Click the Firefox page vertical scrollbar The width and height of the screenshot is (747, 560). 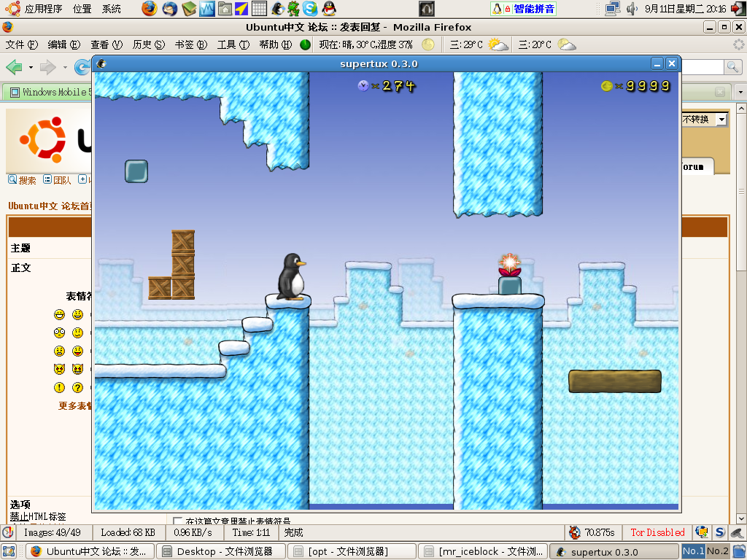click(741, 314)
